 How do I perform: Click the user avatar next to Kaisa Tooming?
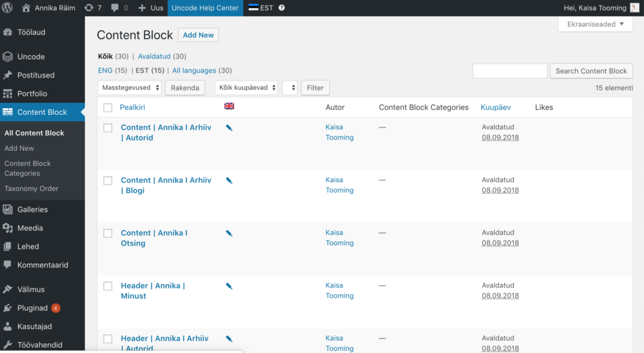[635, 8]
